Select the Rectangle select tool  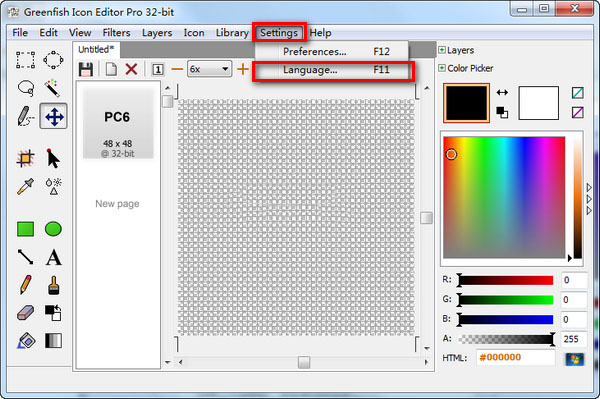pos(25,60)
